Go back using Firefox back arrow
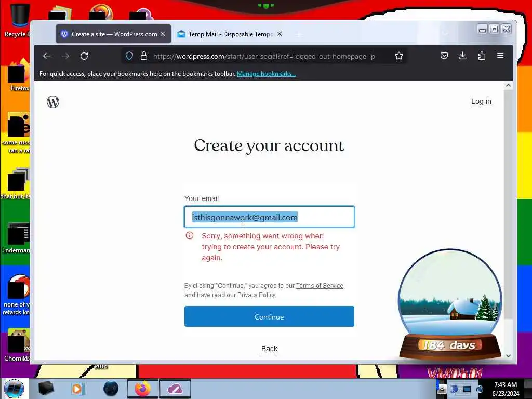Screen dimensions: 532x399 (47, 56)
